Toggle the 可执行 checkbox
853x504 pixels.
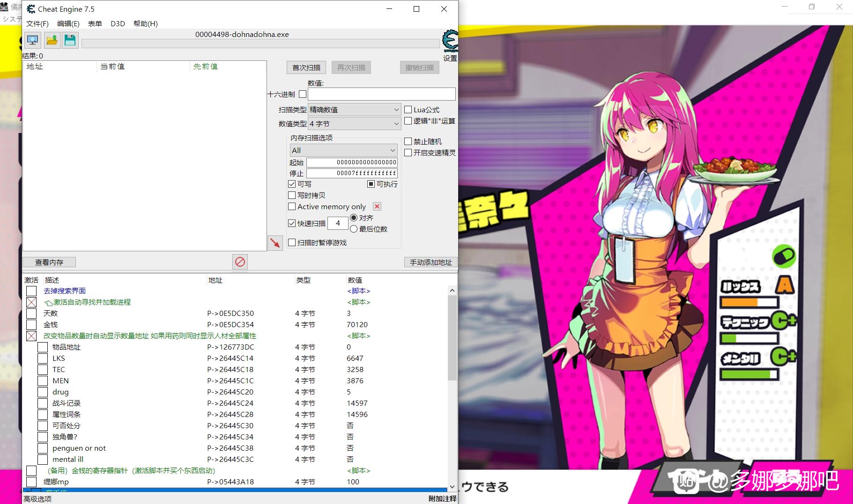[x=371, y=184]
